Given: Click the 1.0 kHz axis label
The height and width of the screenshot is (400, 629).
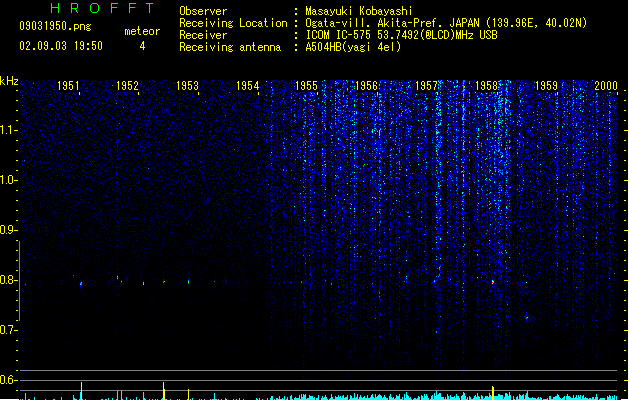Looking at the screenshot, I should (x=8, y=180).
